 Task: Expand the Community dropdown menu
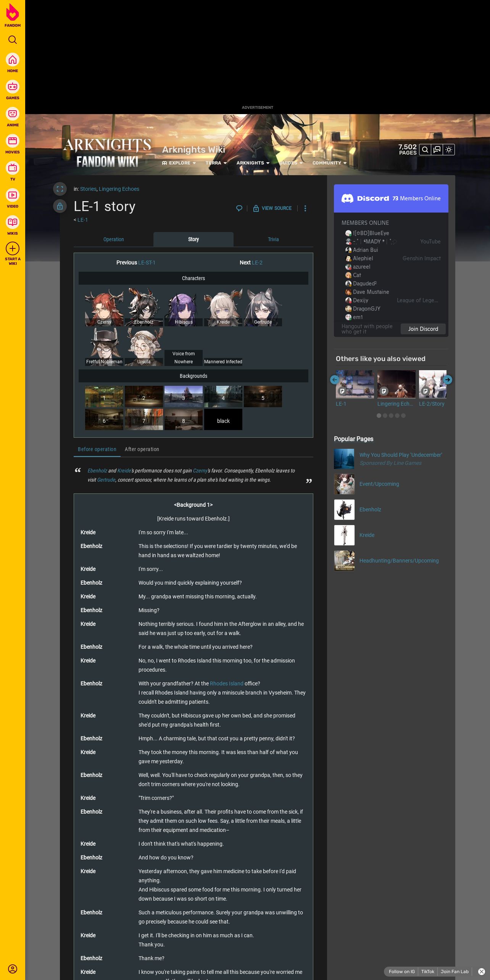330,163
